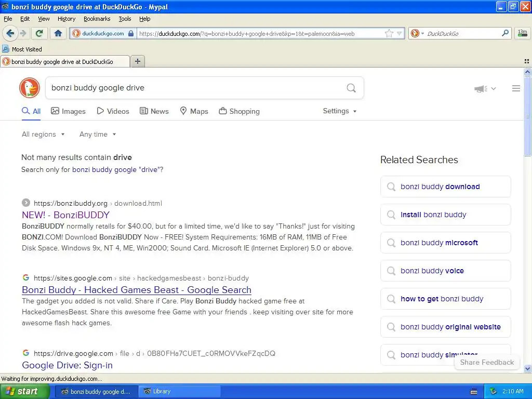The height and width of the screenshot is (399, 532).
Task: Switch to Maps results
Action: (194, 111)
